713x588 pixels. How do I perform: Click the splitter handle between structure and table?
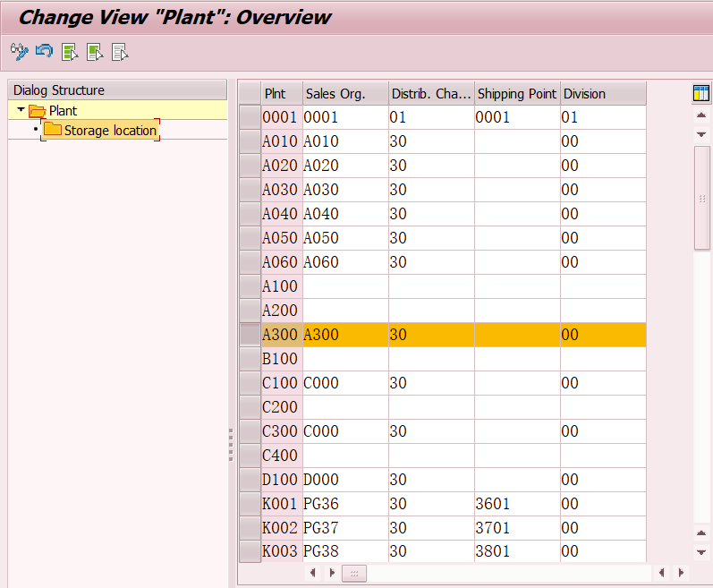(231, 445)
